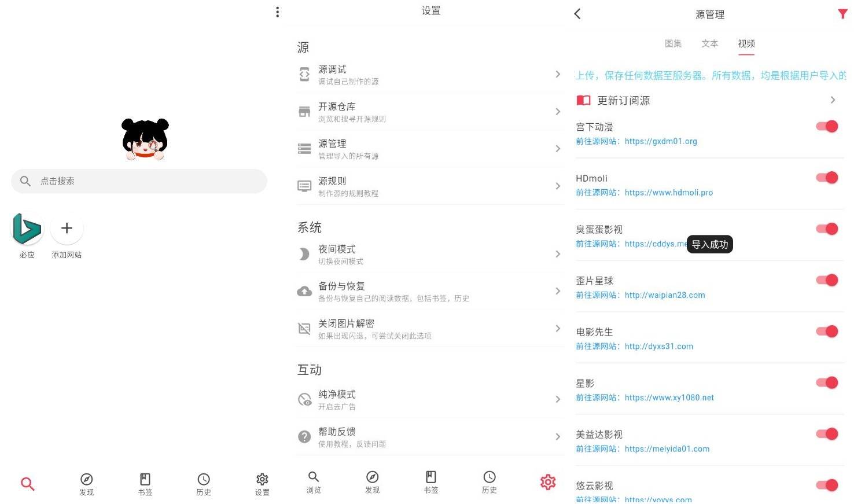Turn off the HDmoli source switch
The image size is (854, 504).
[x=826, y=178]
